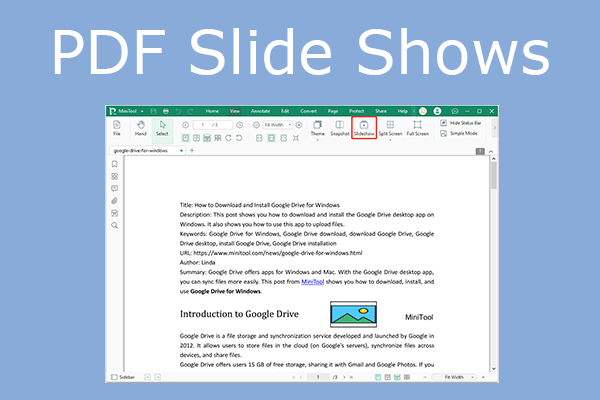Viewport: 600px width, 400px height.
Task: Undo the last action from the title bar
Action: 178,111
